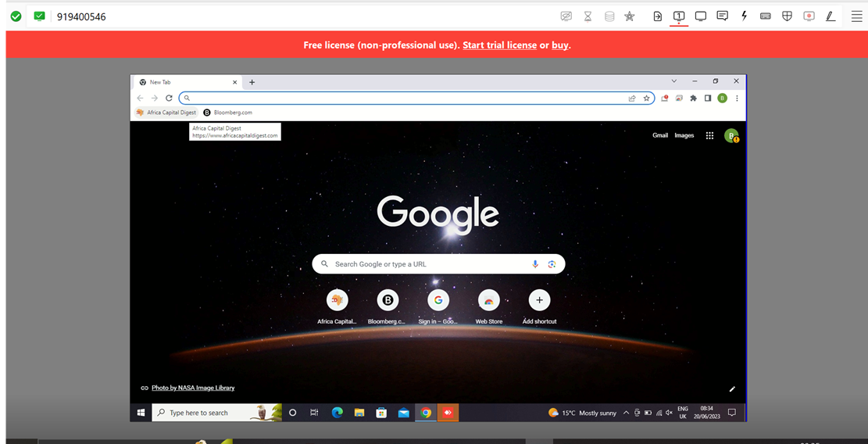Open AnyDesk permissions shield icon

point(787,16)
